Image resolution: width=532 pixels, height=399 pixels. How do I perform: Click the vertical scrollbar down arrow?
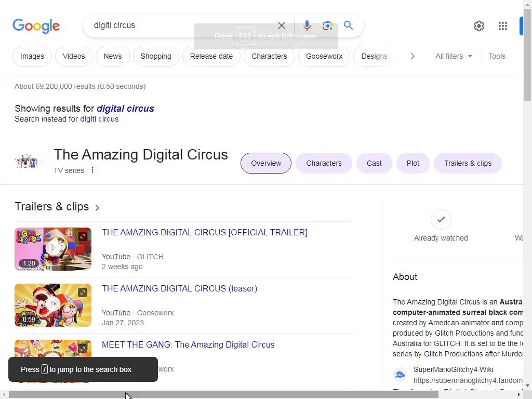527,386
